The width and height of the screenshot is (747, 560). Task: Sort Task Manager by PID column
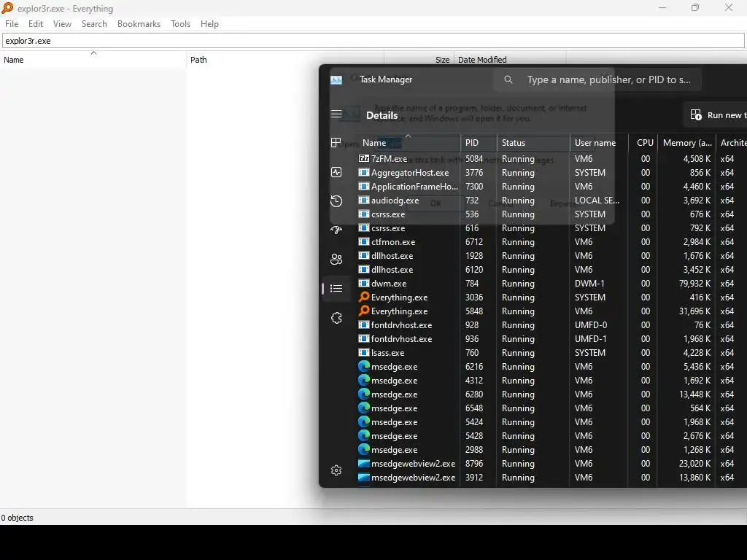479,143
